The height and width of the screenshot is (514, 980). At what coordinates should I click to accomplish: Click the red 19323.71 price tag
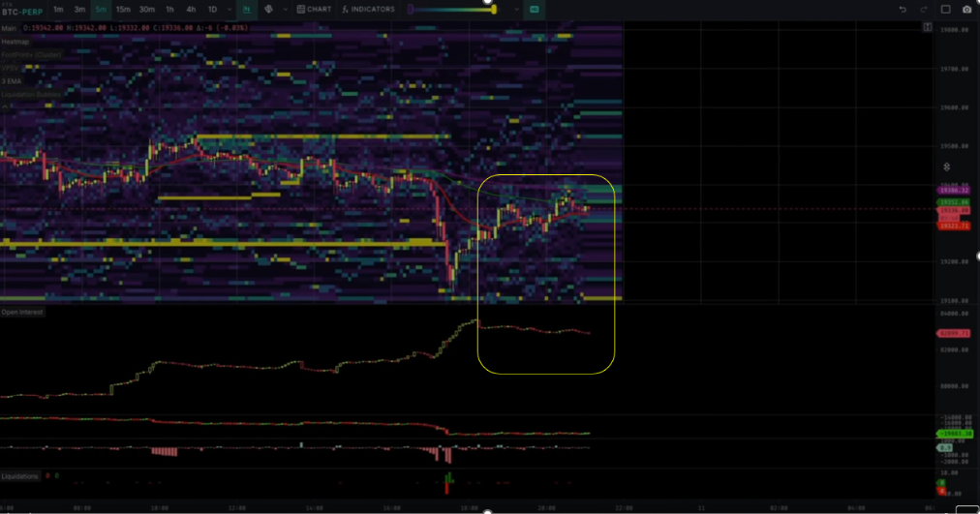(953, 226)
